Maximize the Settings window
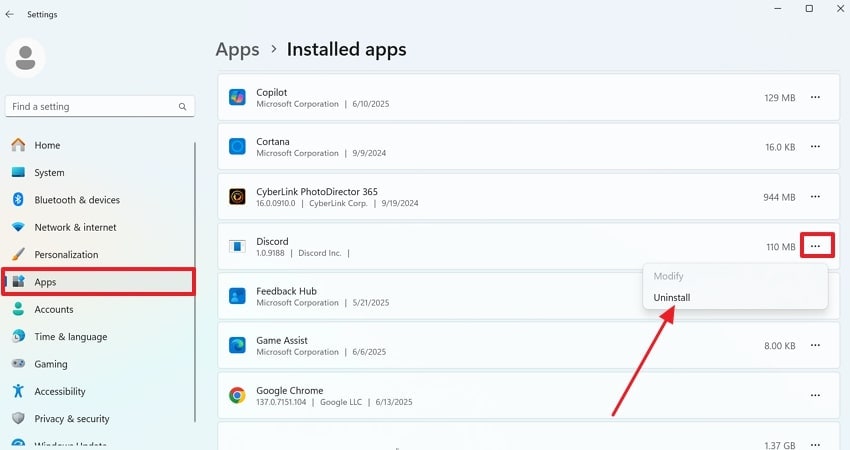Viewport: 850px width, 450px height. coord(809,9)
